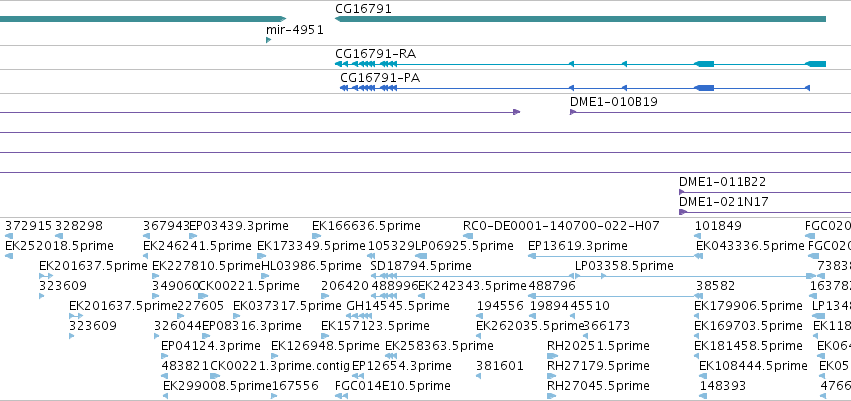Screen dimensions: 851x401
Task: Click the 349060 feature label
Action: coord(175,286)
